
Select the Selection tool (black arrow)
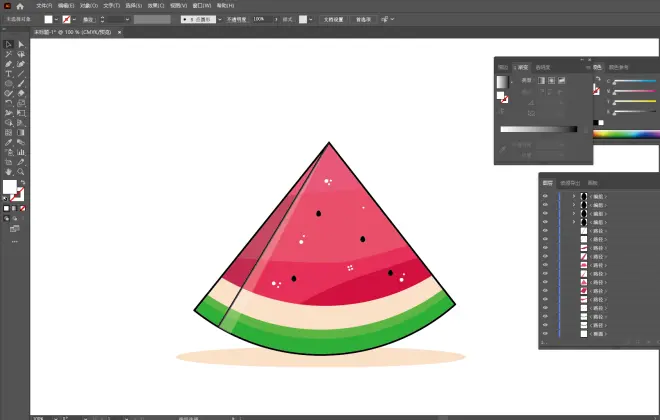point(8,44)
